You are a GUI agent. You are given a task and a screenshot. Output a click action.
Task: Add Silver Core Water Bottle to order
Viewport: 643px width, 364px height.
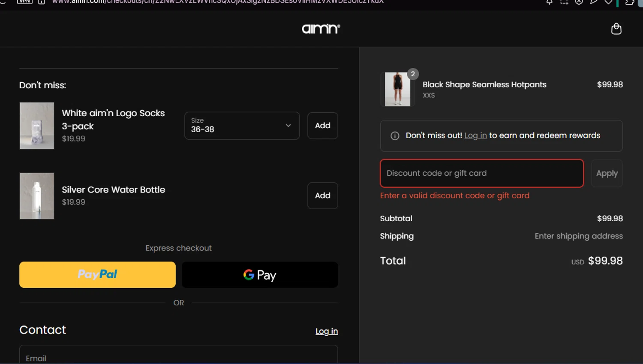coord(322,196)
